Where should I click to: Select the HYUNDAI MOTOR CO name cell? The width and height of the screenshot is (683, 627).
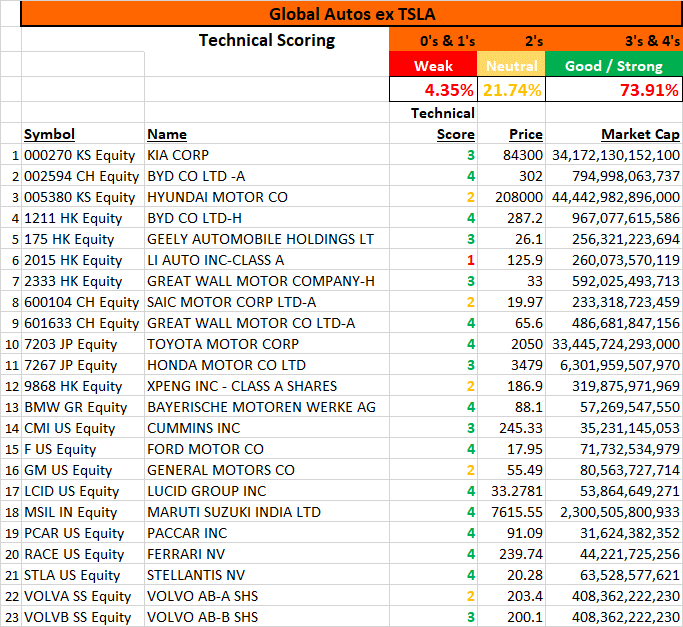267,197
